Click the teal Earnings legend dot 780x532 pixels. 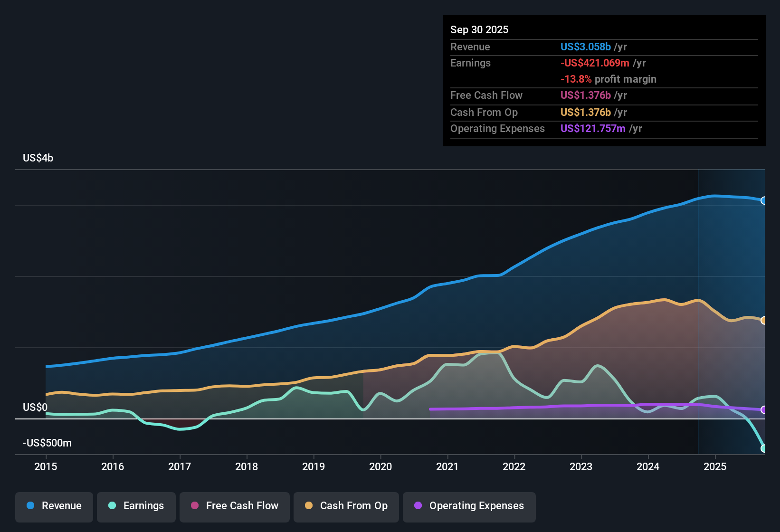point(112,506)
